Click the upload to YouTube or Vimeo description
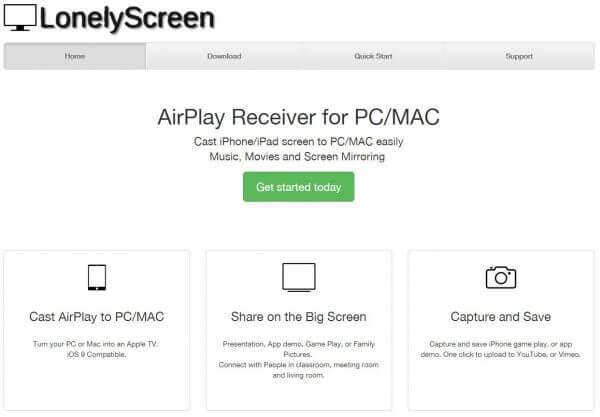600x417 pixels. [x=501, y=349]
